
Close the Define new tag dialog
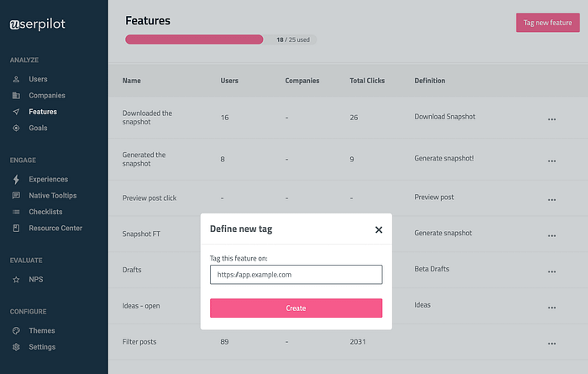coord(379,229)
